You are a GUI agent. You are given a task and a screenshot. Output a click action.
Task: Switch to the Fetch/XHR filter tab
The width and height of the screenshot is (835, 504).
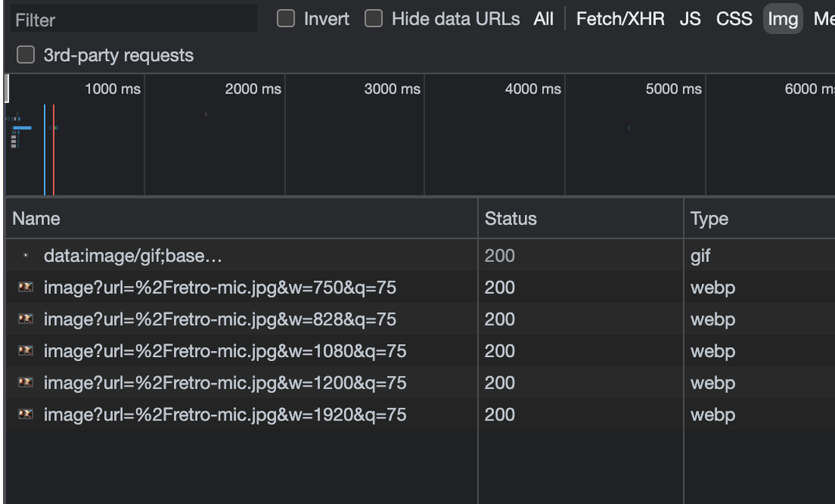click(620, 19)
